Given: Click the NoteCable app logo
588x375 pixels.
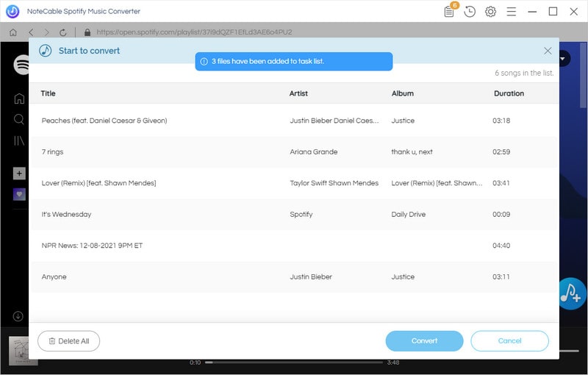Looking at the screenshot, I should (x=12, y=11).
